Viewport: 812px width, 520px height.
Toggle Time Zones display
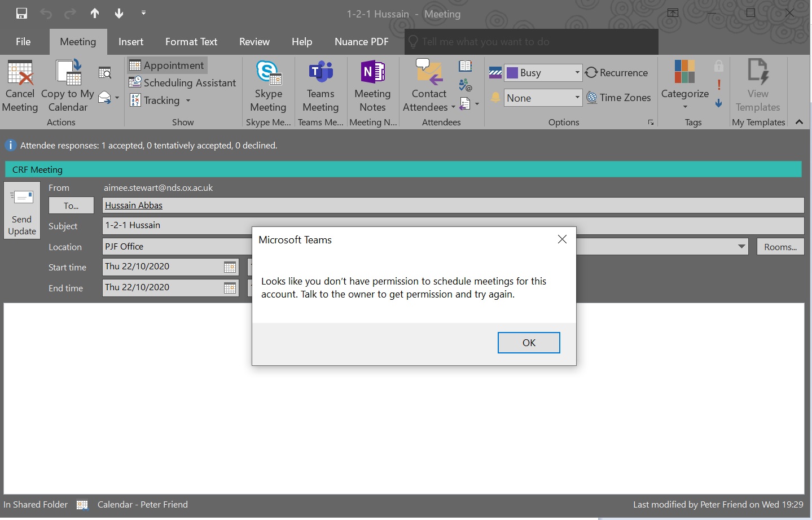[x=618, y=98]
